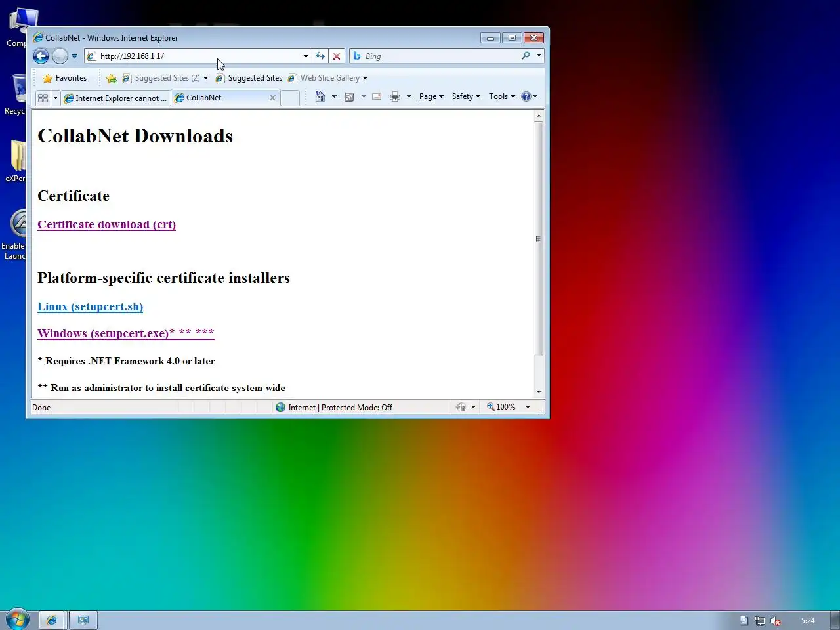Expand the address bar autocomplete dropdown
840x630 pixels.
(306, 56)
